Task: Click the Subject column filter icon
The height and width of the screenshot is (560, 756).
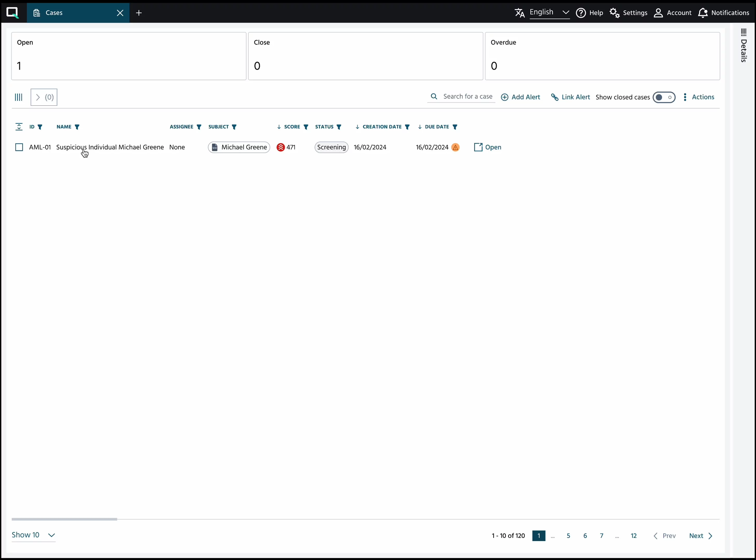Action: [234, 127]
